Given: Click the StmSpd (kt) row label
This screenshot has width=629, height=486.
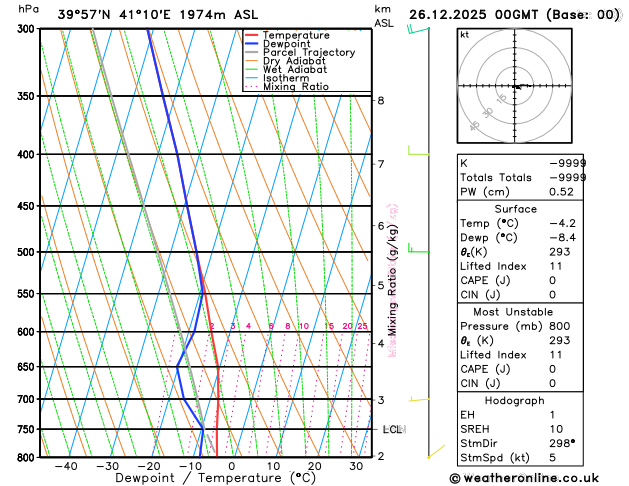Looking at the screenshot, I should click(495, 458).
